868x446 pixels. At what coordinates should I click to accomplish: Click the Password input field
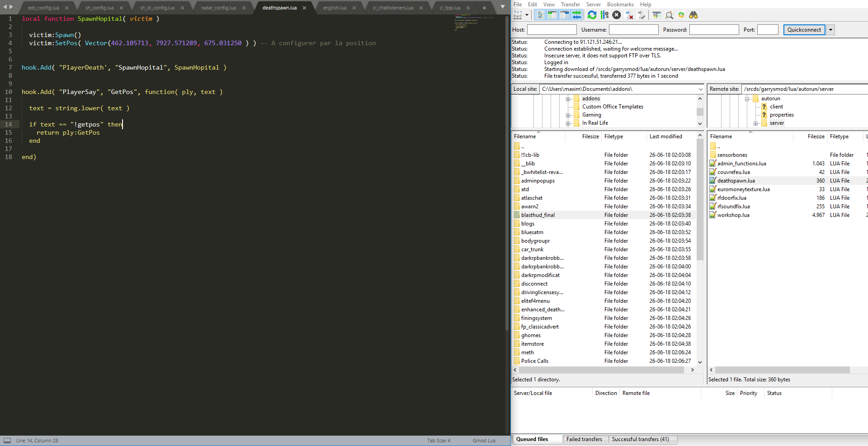[714, 30]
